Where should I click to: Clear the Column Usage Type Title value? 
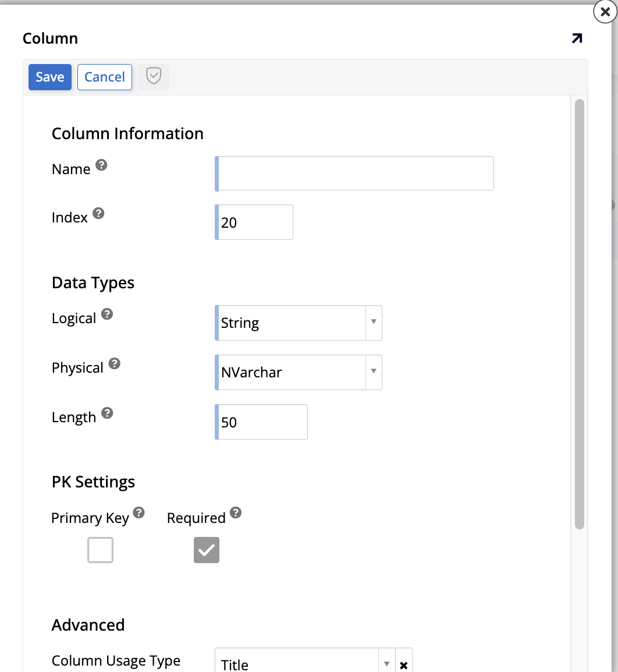404,665
